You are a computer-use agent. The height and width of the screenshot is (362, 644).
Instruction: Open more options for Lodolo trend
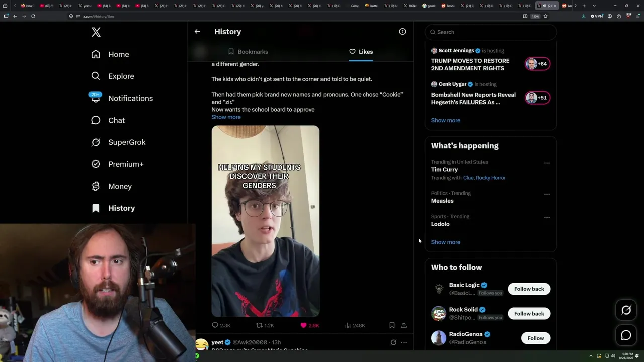click(547, 217)
